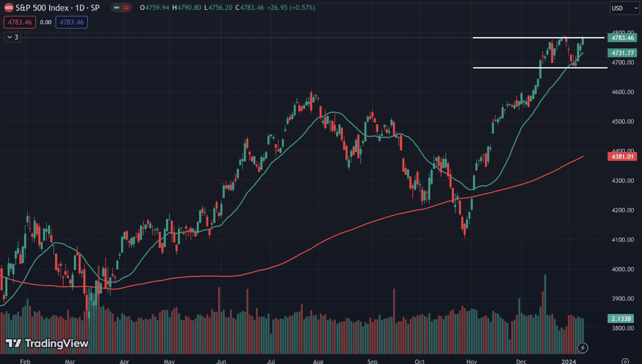The image size is (642, 364).
Task: Click the TradingView logo watermark
Action: coord(47,343)
